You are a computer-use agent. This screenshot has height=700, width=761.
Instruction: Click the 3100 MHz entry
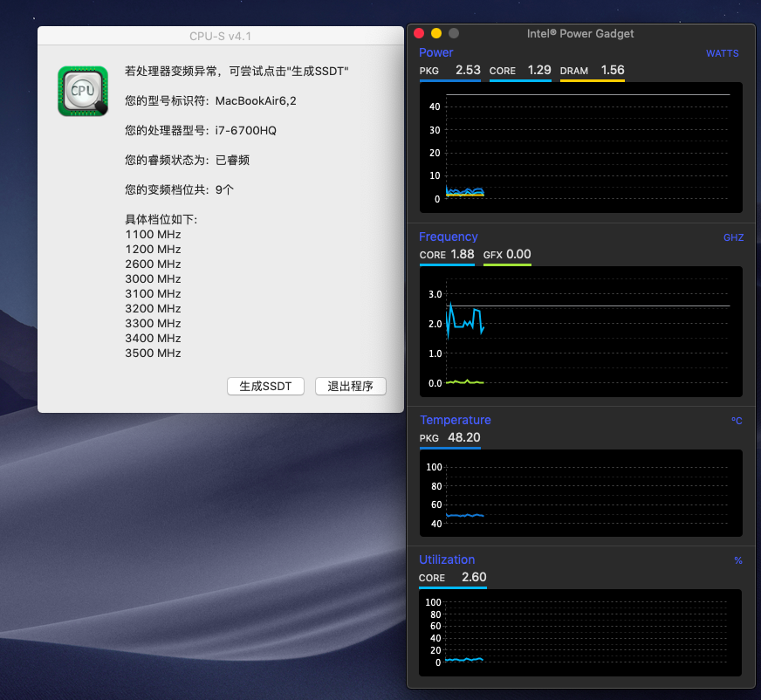(x=153, y=293)
